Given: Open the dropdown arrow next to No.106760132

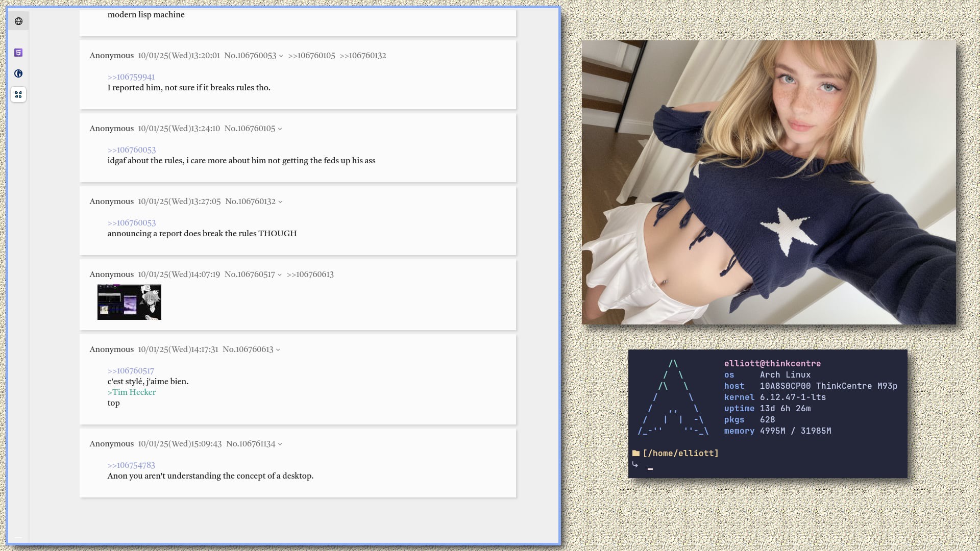Looking at the screenshot, I should click(280, 202).
